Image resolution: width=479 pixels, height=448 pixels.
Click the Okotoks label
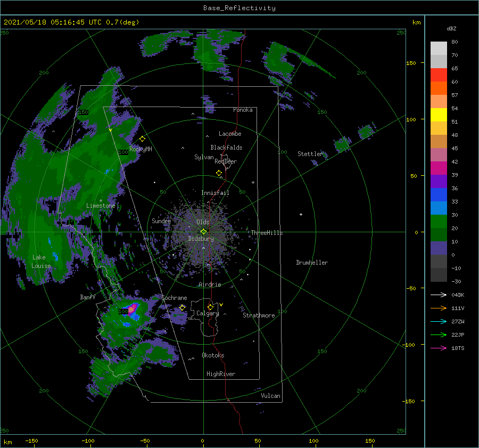(213, 355)
